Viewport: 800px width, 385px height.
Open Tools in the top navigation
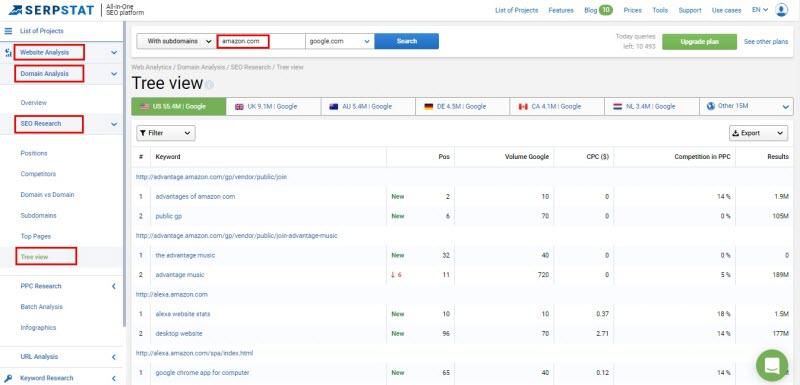point(660,10)
